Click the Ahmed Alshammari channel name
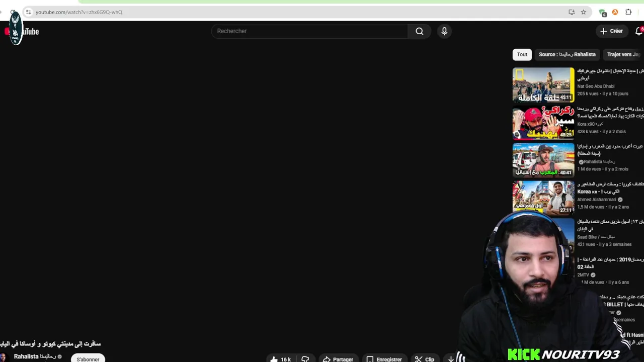 (597, 200)
